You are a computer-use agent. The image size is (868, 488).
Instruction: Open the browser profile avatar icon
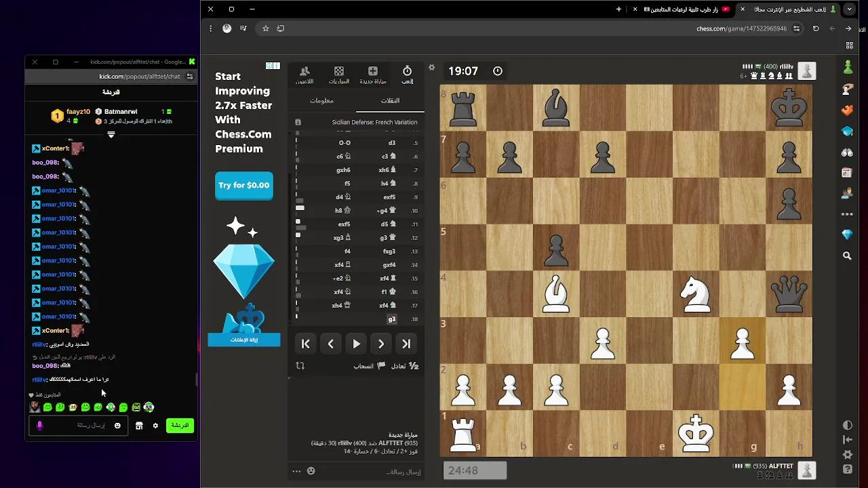click(x=227, y=28)
